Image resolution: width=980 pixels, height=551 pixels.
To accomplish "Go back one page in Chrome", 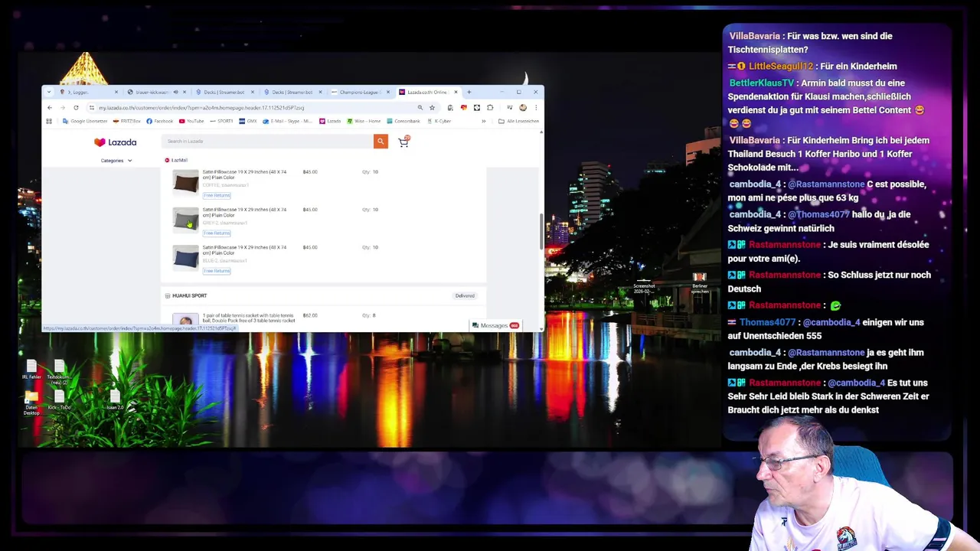I will pyautogui.click(x=50, y=108).
